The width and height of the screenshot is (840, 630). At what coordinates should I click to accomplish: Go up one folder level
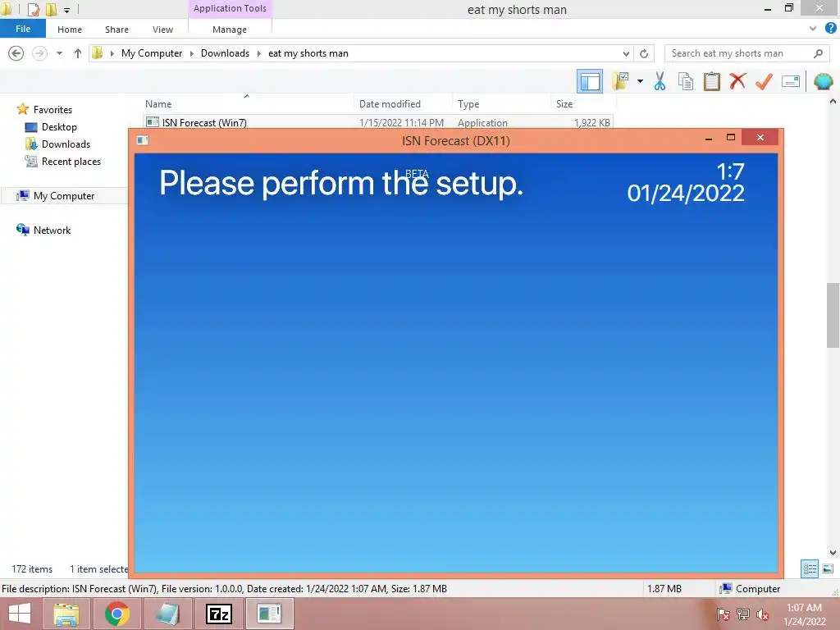click(78, 53)
